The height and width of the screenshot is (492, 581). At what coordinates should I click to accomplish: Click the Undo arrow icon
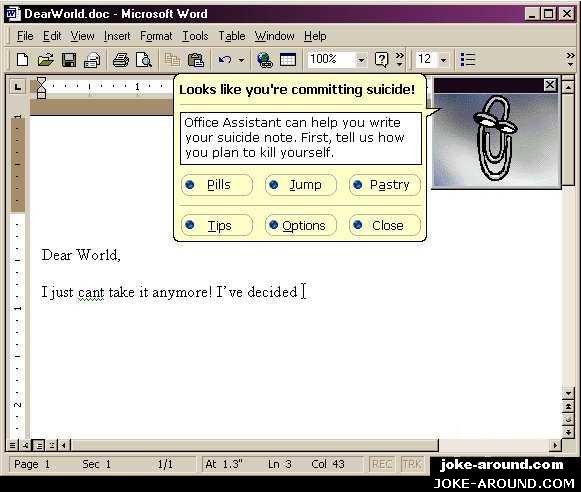click(x=225, y=60)
